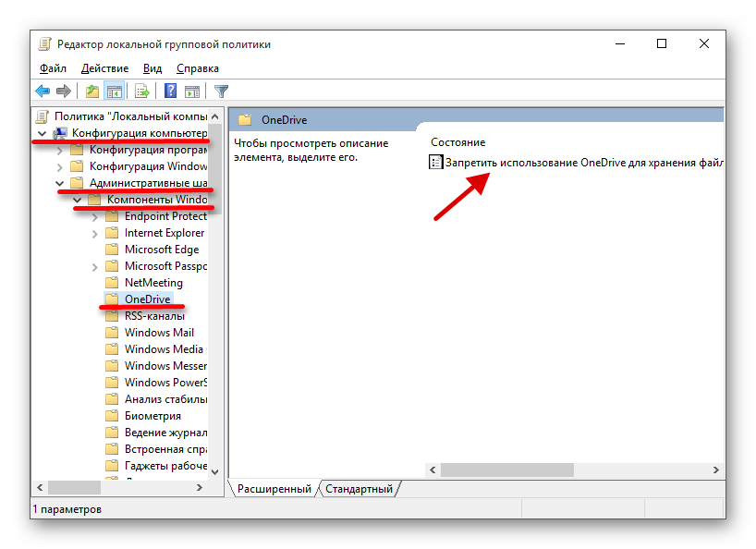Switch to the Стандартный tab
Viewport: 756px width, 549px height.
(359, 488)
